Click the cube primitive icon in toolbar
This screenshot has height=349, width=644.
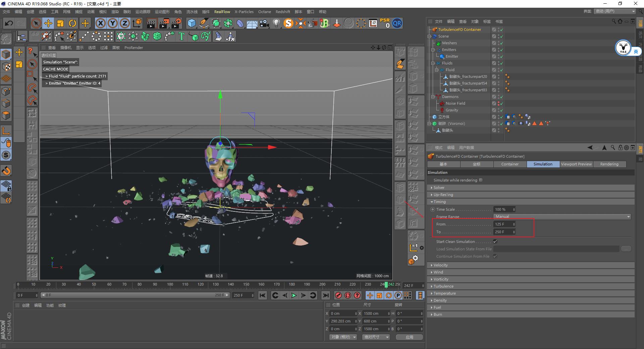(192, 23)
